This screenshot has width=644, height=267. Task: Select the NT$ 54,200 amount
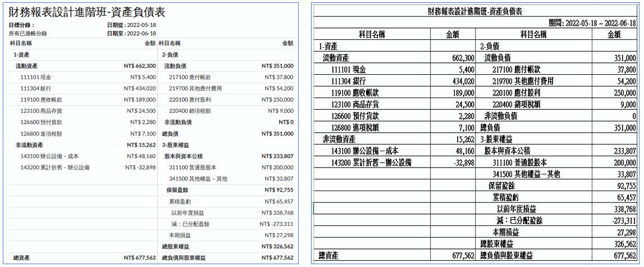(x=279, y=88)
